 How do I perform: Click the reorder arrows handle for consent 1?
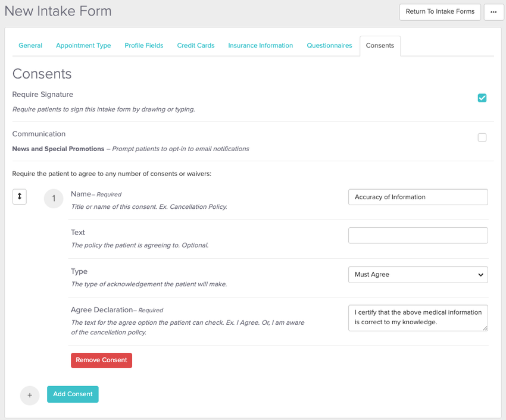[x=20, y=196]
